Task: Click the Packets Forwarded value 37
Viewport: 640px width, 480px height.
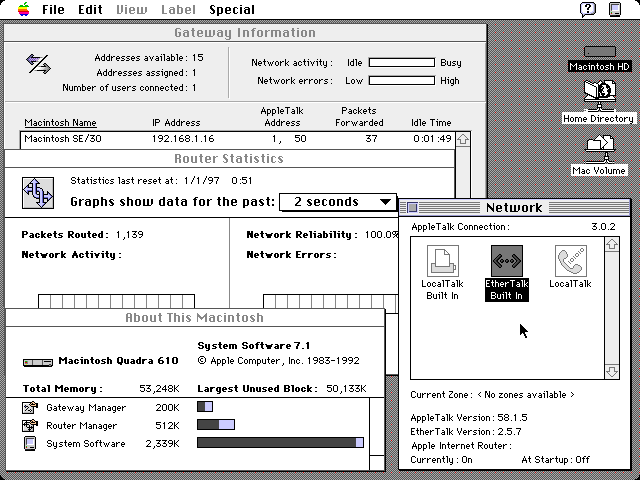Action: pos(371,139)
